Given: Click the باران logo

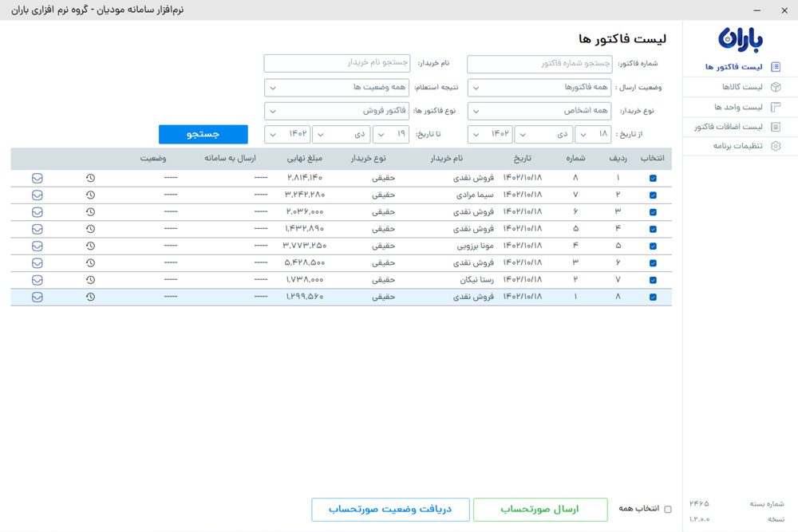Looking at the screenshot, I should [741, 39].
